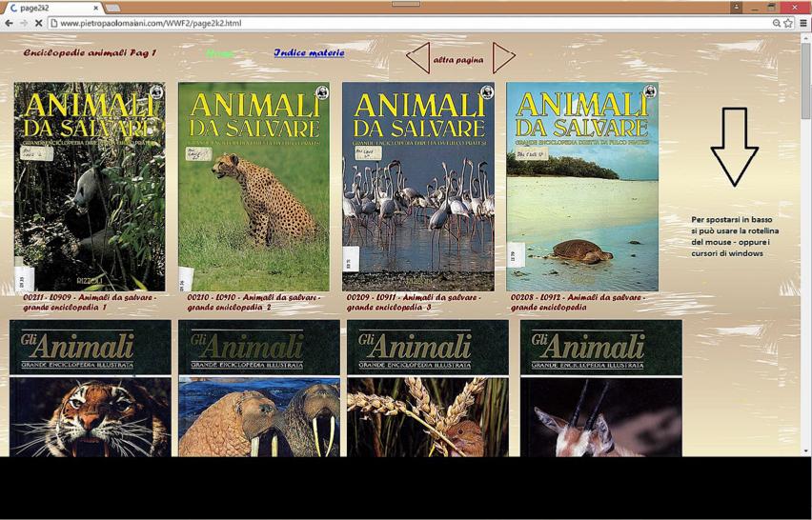The width and height of the screenshot is (812, 520).
Task: Select caption 00211 - L0909 grande enciclopedia 1
Action: pos(90,302)
